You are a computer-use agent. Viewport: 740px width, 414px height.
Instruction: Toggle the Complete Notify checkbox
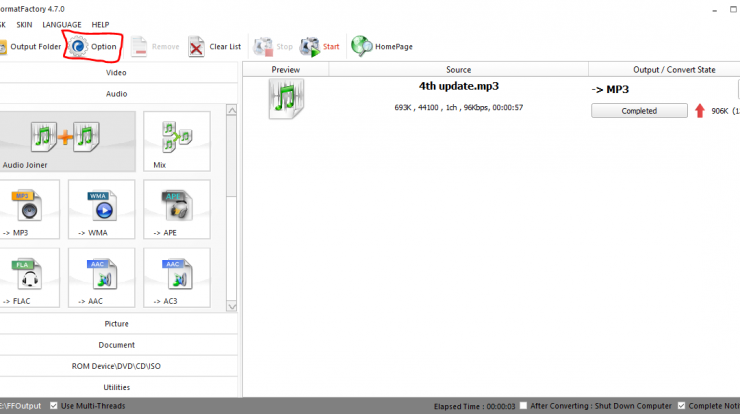(681, 406)
